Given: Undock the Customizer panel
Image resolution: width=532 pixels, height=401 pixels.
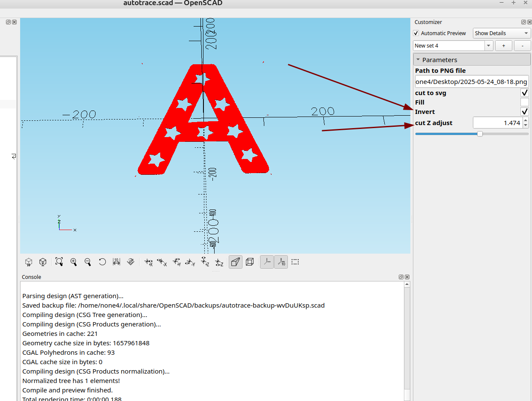Looking at the screenshot, I should (x=523, y=22).
